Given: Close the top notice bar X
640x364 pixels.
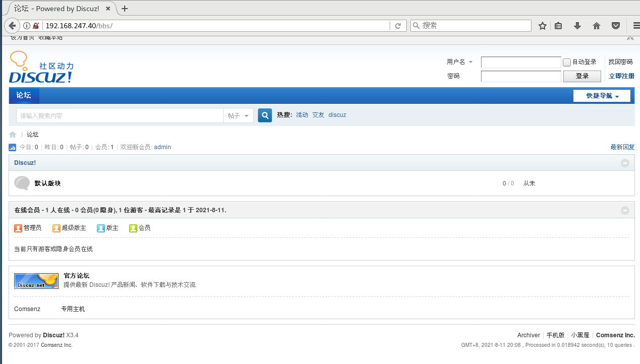Looking at the screenshot, I should click(630, 38).
